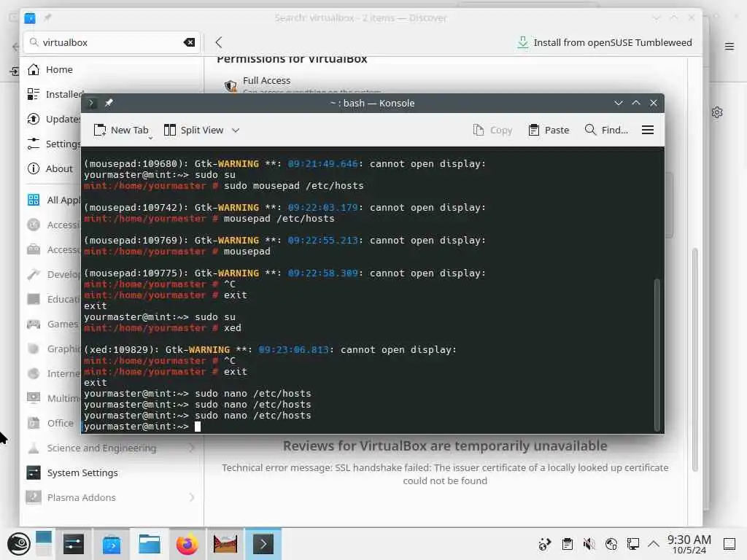The image size is (747, 560).
Task: Click the muted volume tray icon
Action: [589, 544]
